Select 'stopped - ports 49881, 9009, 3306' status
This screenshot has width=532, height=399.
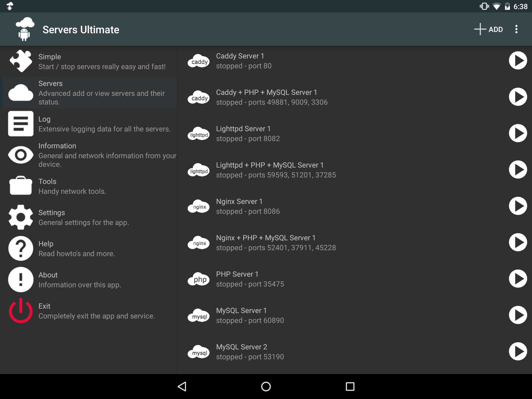272,102
